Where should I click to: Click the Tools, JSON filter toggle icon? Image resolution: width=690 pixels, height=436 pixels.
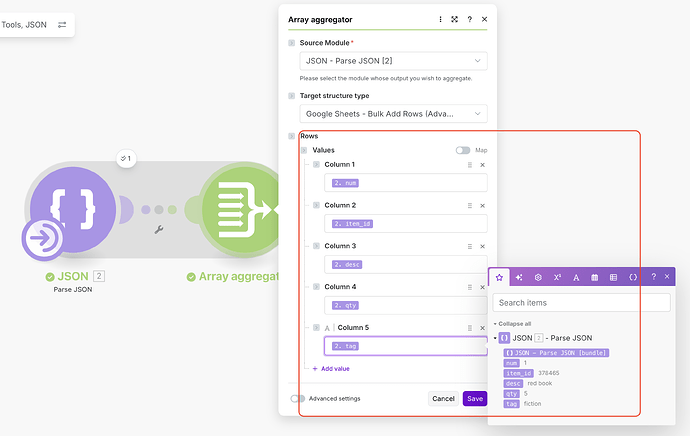pos(62,25)
